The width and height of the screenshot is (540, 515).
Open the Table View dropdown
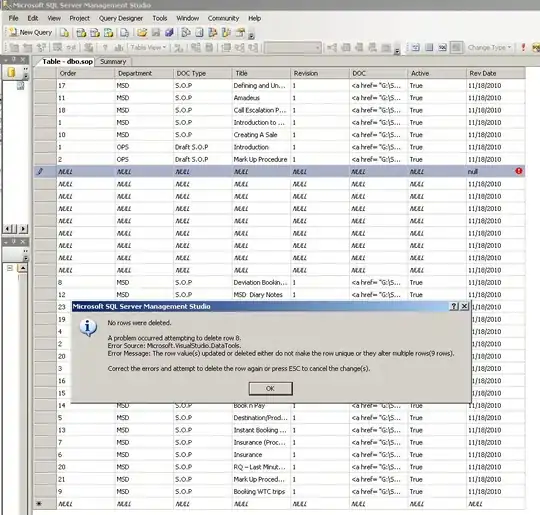[x=148, y=48]
